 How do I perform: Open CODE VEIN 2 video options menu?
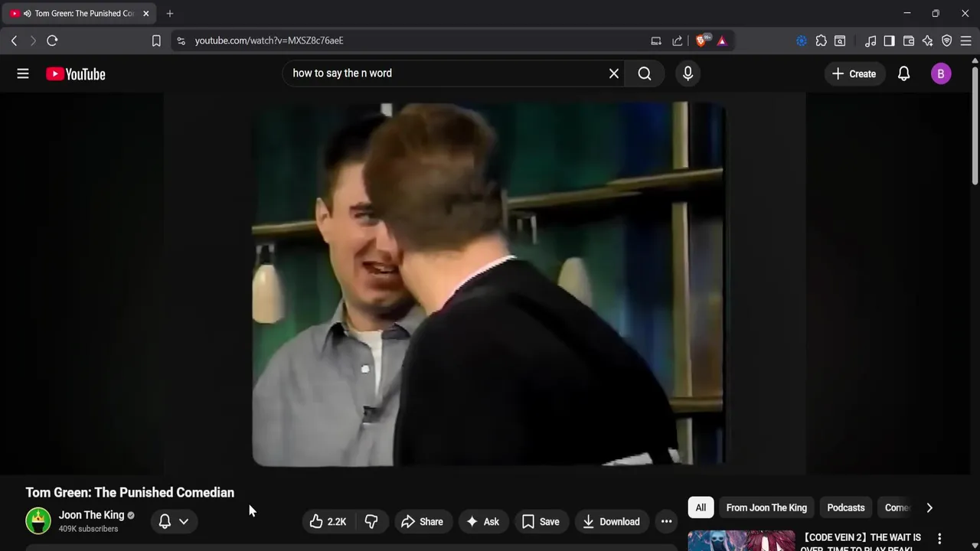click(939, 539)
